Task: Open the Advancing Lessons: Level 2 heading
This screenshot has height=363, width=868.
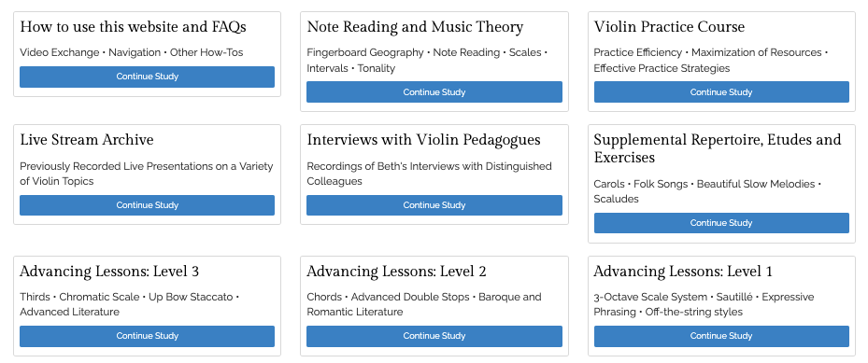Action: coord(396,272)
